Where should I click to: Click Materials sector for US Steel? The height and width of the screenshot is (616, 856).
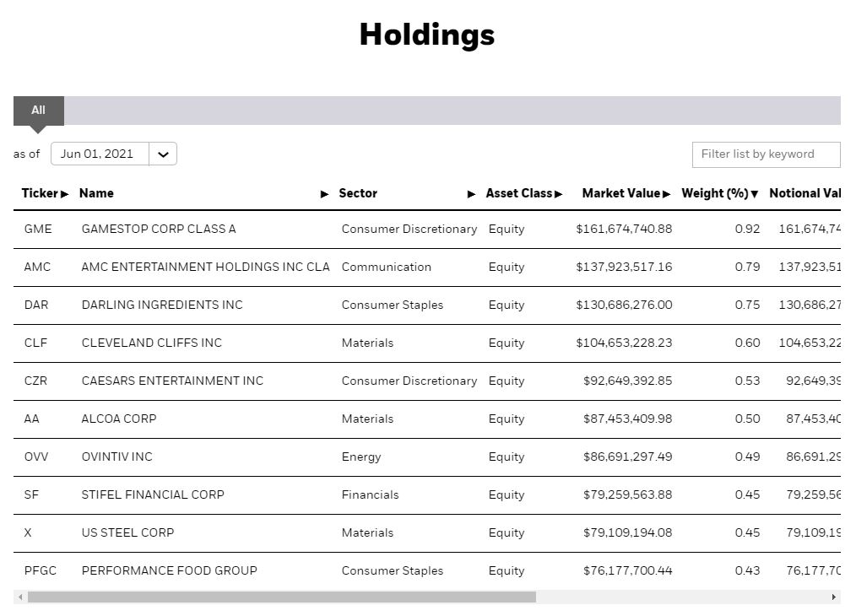tap(367, 532)
